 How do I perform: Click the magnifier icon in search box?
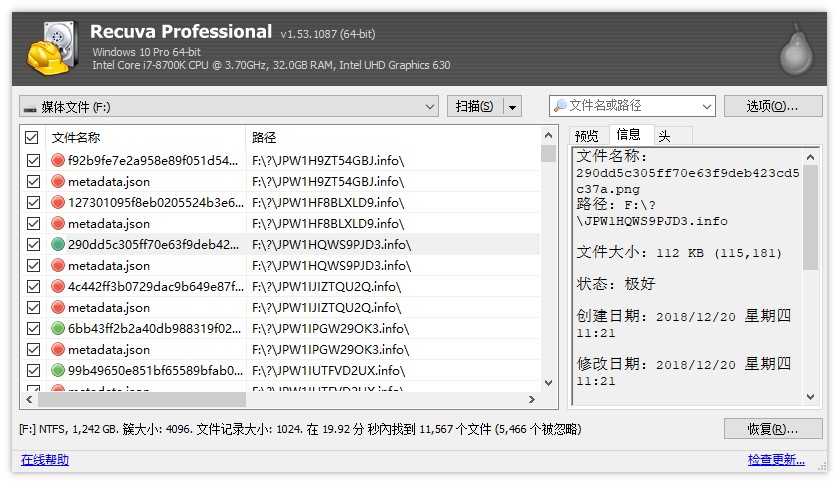(x=560, y=105)
